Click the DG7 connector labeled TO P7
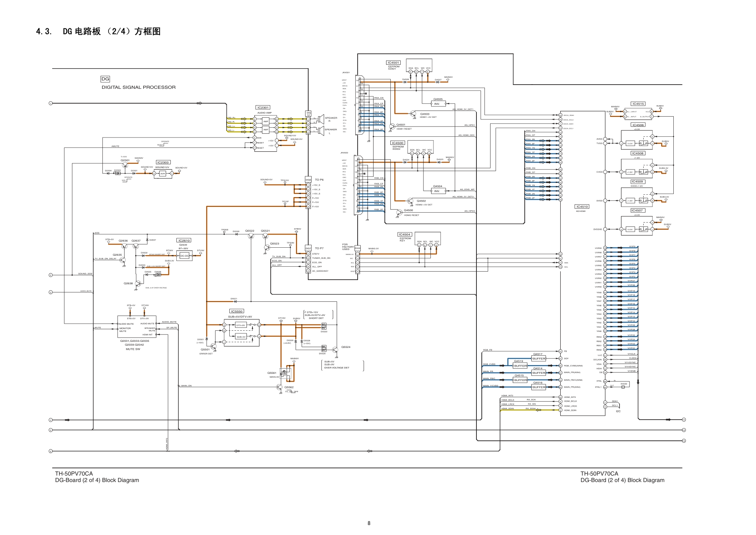Viewport: 756px width, 535px height. 308,248
